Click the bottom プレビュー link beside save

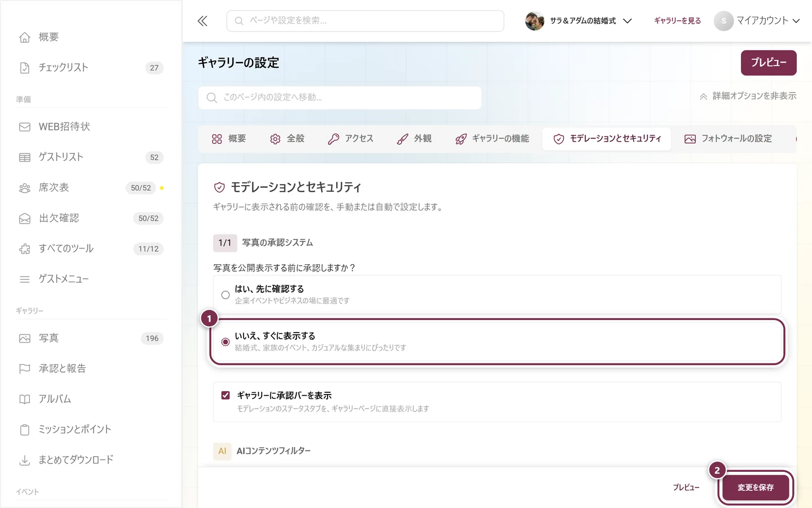tap(686, 488)
